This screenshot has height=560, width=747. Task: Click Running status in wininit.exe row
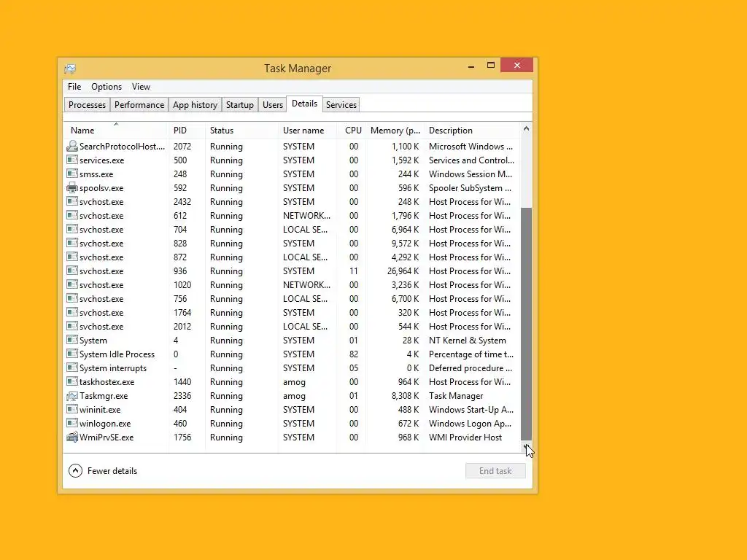pyautogui.click(x=226, y=410)
